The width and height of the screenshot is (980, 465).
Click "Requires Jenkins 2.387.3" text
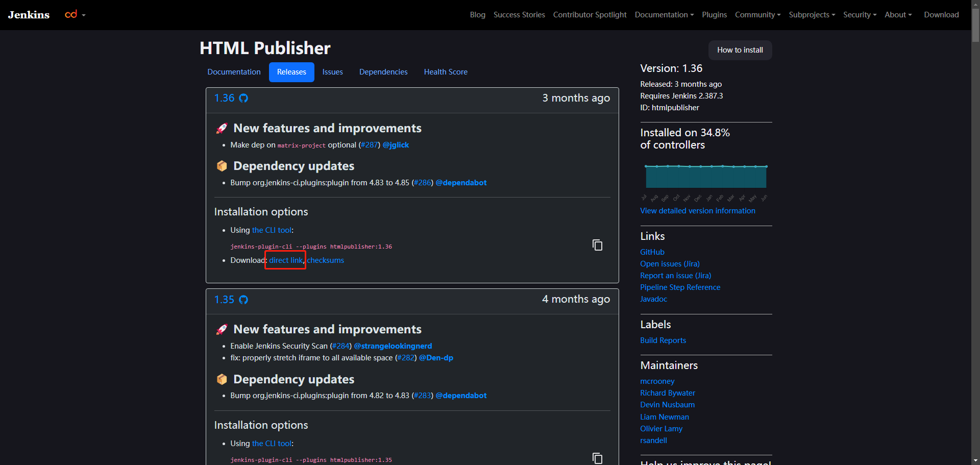click(681, 96)
